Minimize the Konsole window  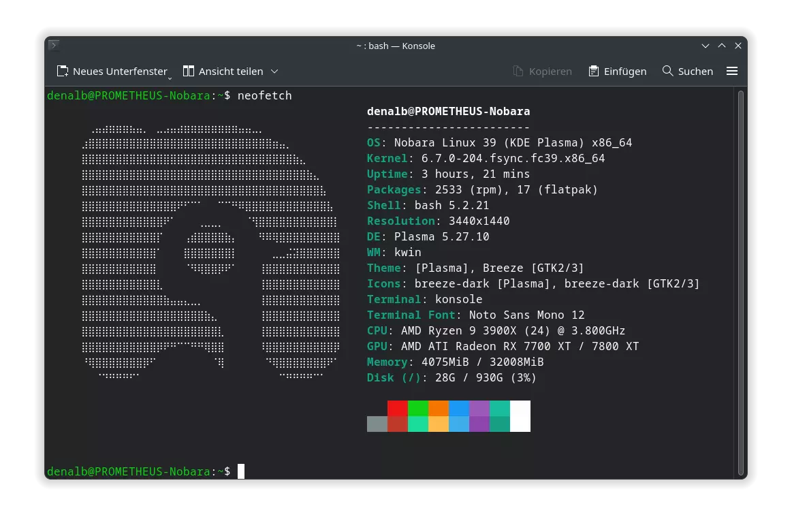[x=705, y=46]
